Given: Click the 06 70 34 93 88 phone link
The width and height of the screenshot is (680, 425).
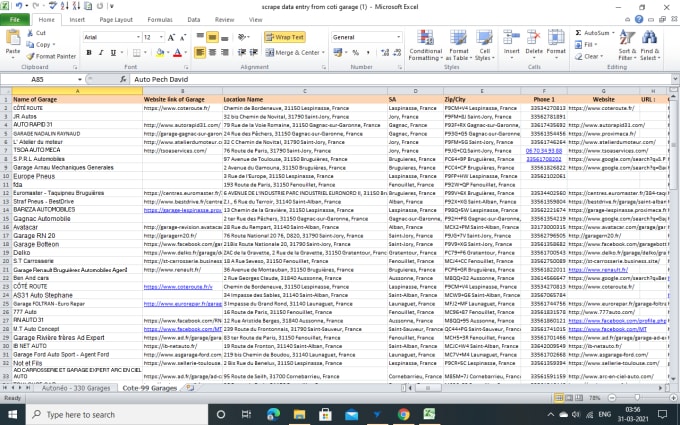Looking at the screenshot, I should (x=544, y=150).
